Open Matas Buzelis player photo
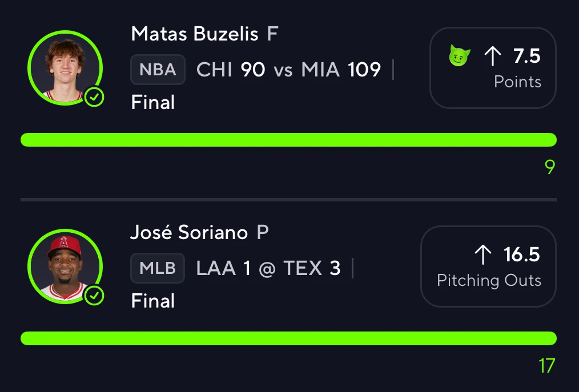Viewport: 579px width, 392px height. tap(65, 68)
